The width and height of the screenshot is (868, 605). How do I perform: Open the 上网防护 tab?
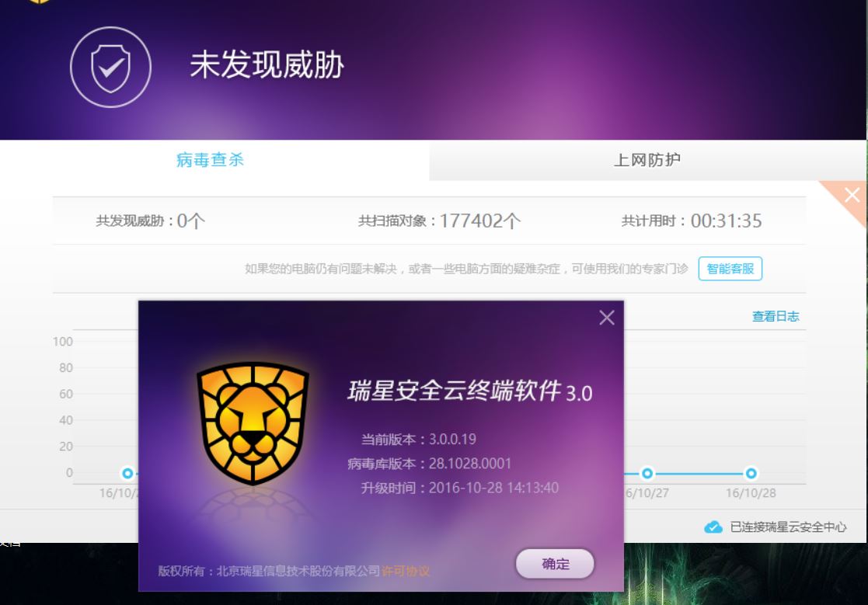(647, 160)
